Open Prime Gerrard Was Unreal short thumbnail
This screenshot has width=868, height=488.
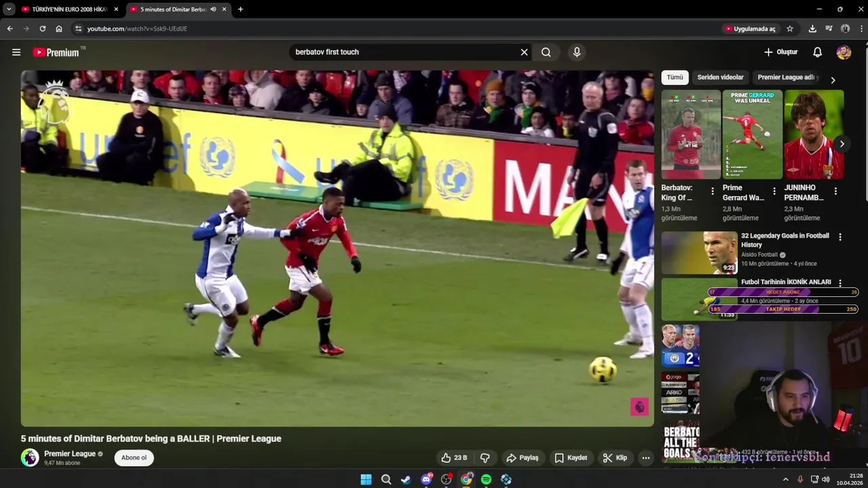753,134
